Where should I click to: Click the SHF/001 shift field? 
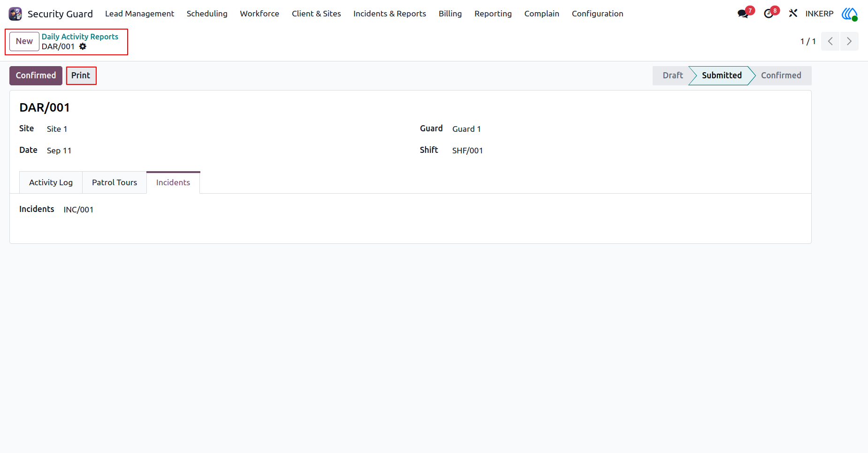point(467,151)
